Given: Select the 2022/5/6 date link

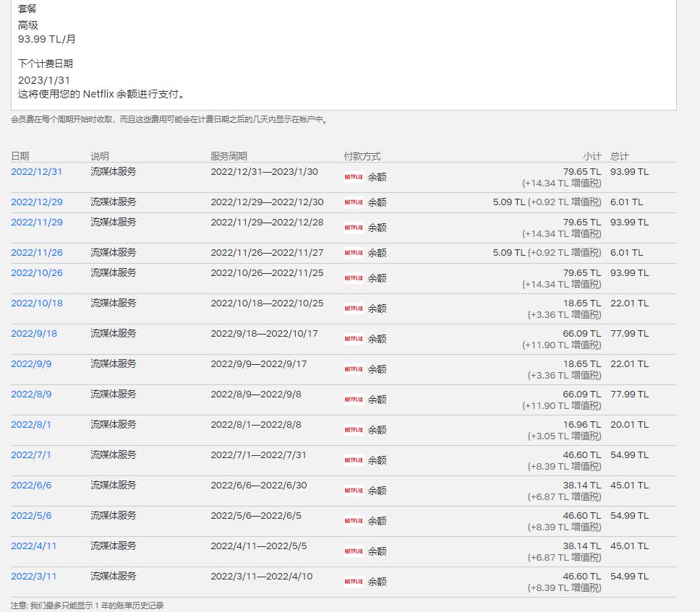Looking at the screenshot, I should click(31, 516).
